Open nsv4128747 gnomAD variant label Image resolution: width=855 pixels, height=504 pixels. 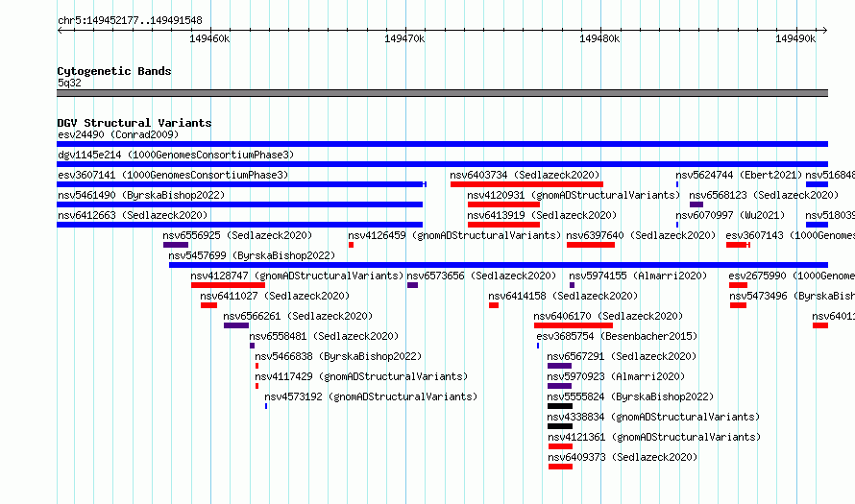(297, 276)
